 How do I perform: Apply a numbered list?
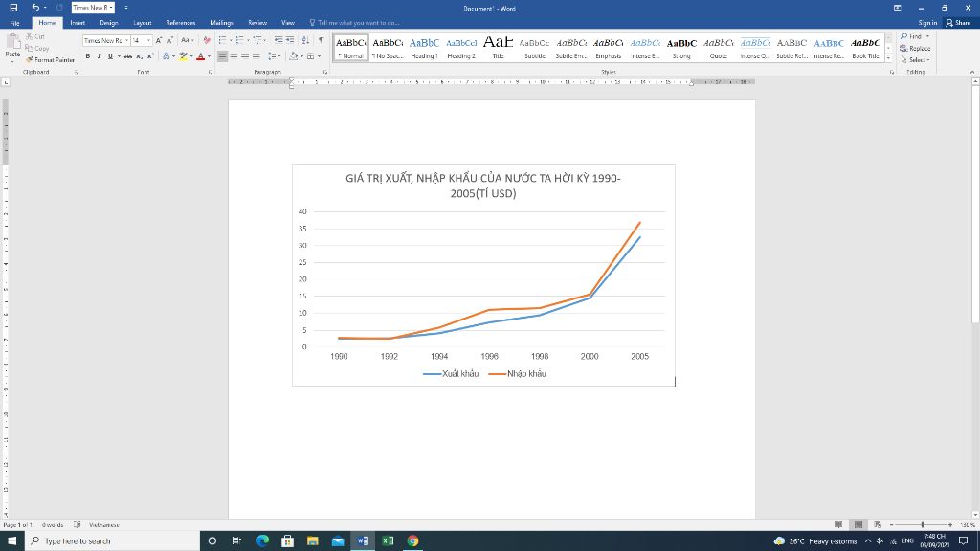(x=240, y=40)
